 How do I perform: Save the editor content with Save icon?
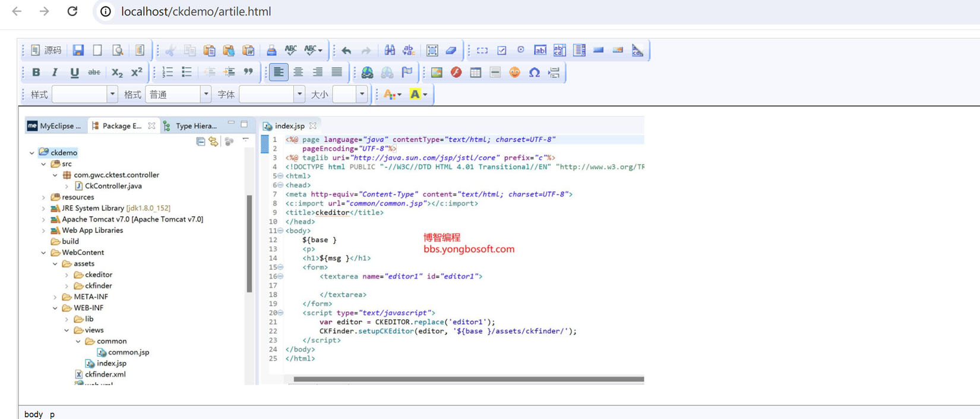coord(78,51)
